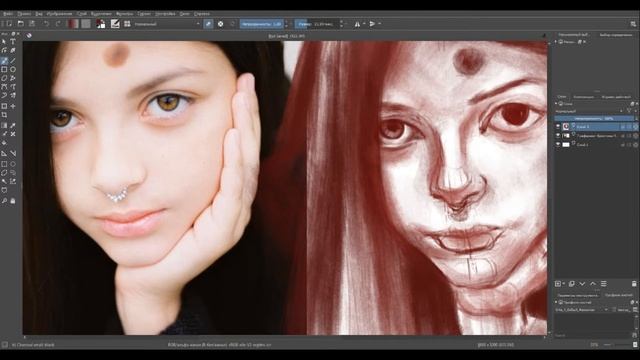Click the layer opacity slider

coord(594,118)
